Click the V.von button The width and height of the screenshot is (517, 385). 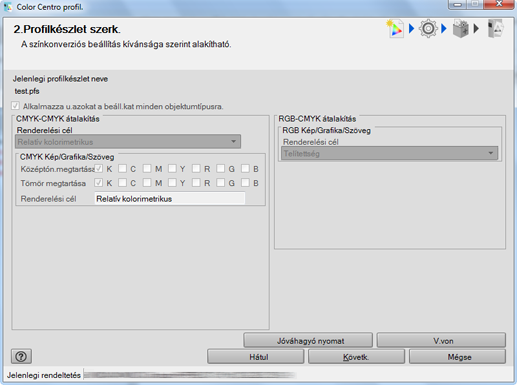point(441,341)
